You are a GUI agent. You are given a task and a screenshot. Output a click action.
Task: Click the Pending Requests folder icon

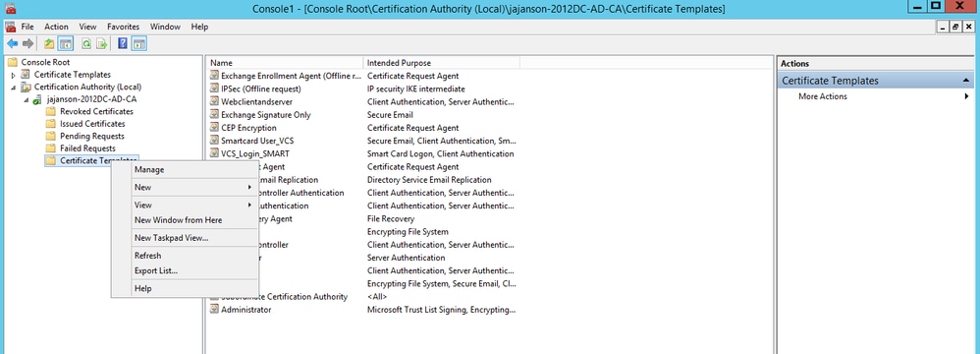[51, 136]
